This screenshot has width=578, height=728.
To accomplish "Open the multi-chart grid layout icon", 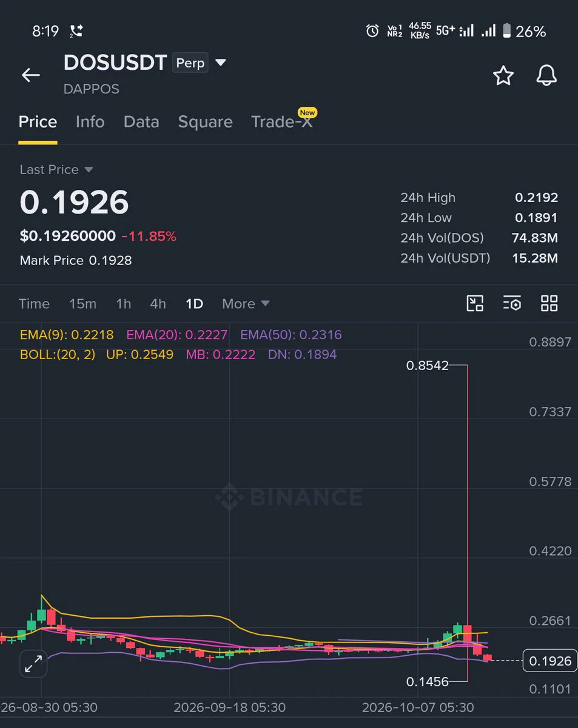I will (x=549, y=303).
